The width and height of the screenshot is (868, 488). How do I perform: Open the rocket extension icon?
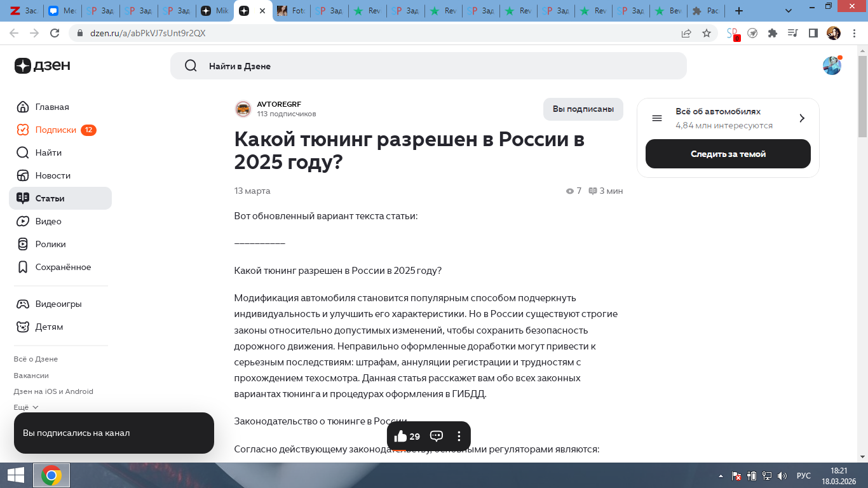click(752, 33)
